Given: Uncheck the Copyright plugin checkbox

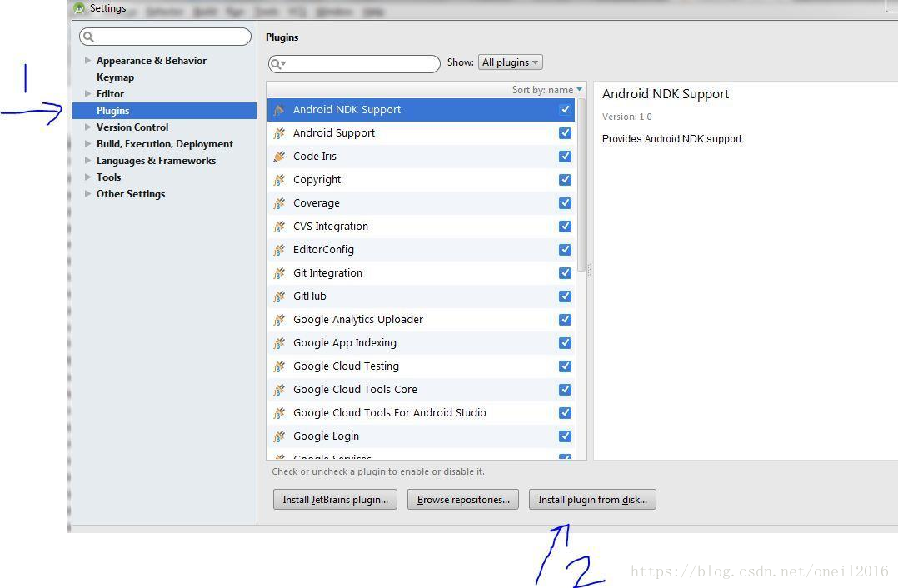Looking at the screenshot, I should pyautogui.click(x=565, y=180).
